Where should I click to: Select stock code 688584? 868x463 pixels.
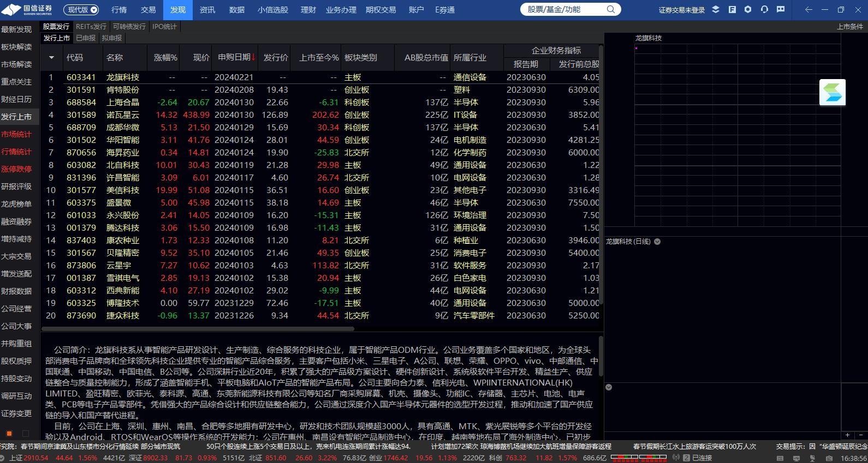[81, 102]
